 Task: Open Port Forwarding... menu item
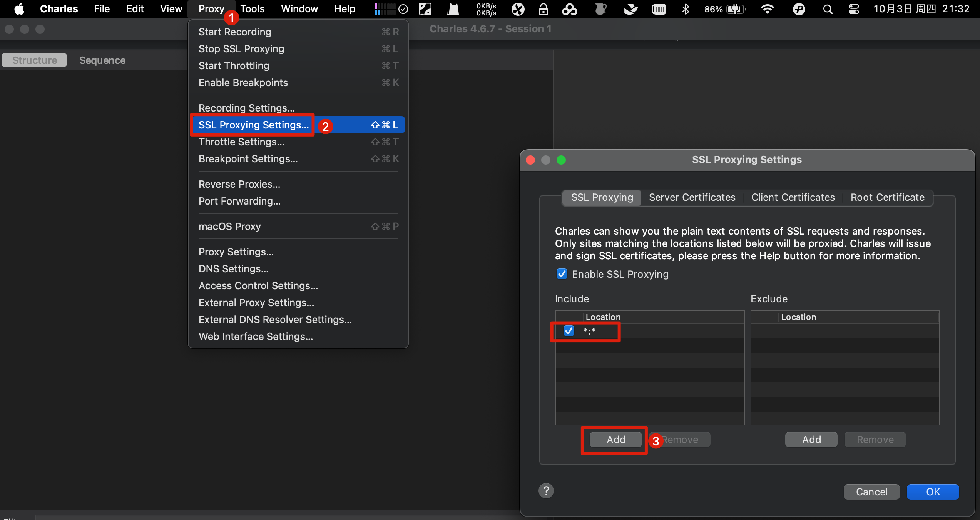coord(298,201)
